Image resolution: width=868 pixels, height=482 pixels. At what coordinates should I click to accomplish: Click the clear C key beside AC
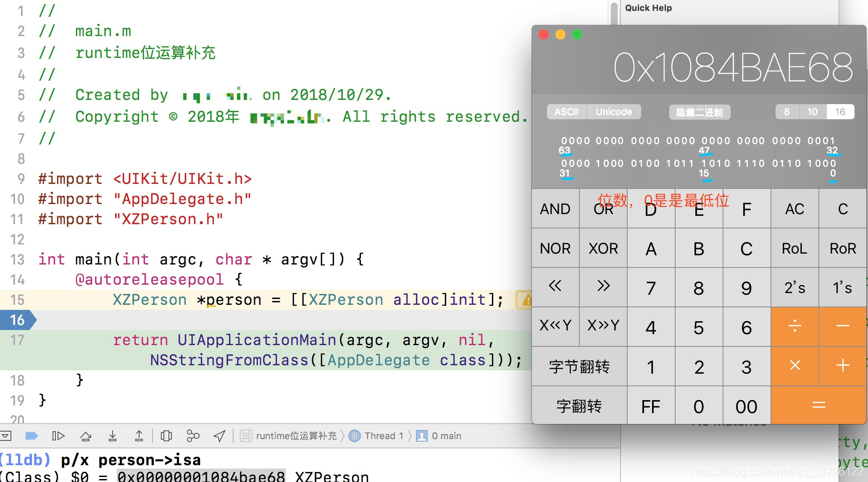click(x=842, y=209)
